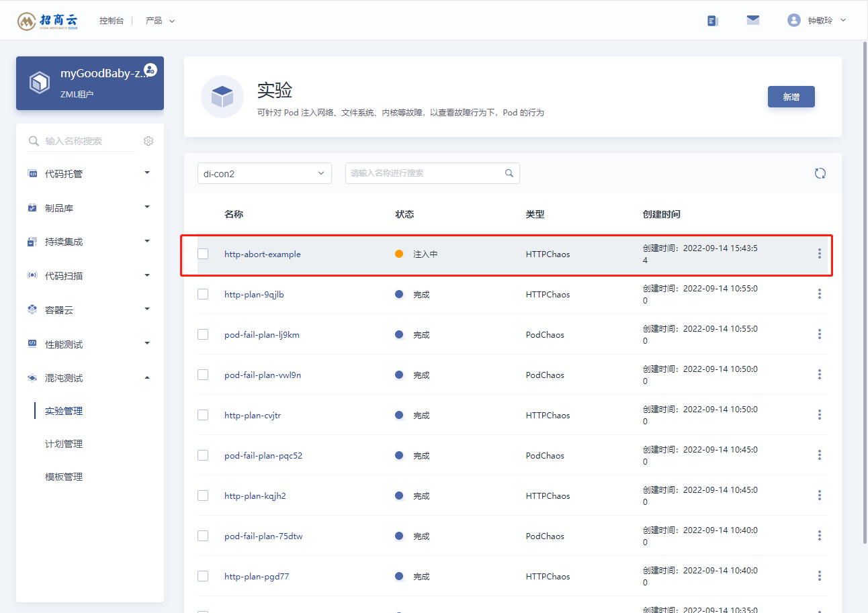Click the tenant member badge icon
The image size is (868, 613).
[x=150, y=70]
